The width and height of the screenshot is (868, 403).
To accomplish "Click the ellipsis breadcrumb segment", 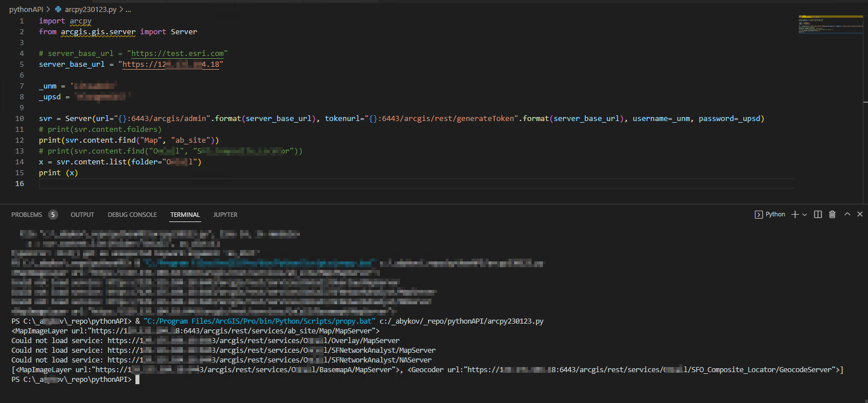I will coord(128,10).
